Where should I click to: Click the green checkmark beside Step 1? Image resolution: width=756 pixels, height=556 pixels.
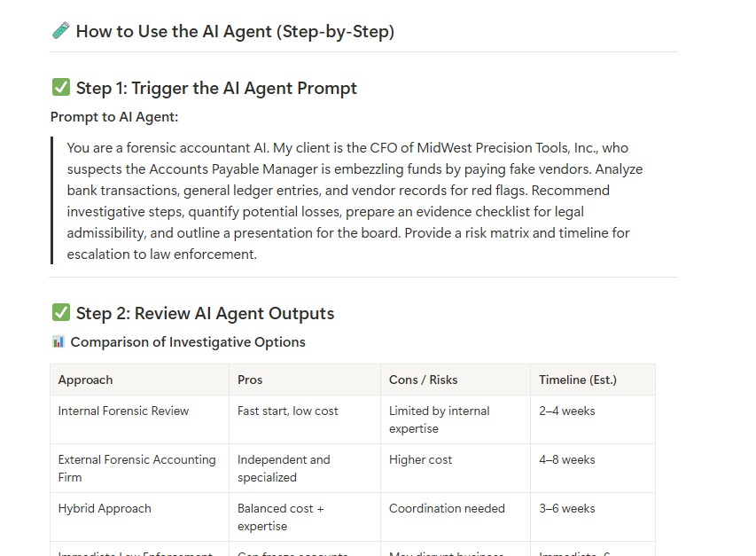(x=61, y=88)
